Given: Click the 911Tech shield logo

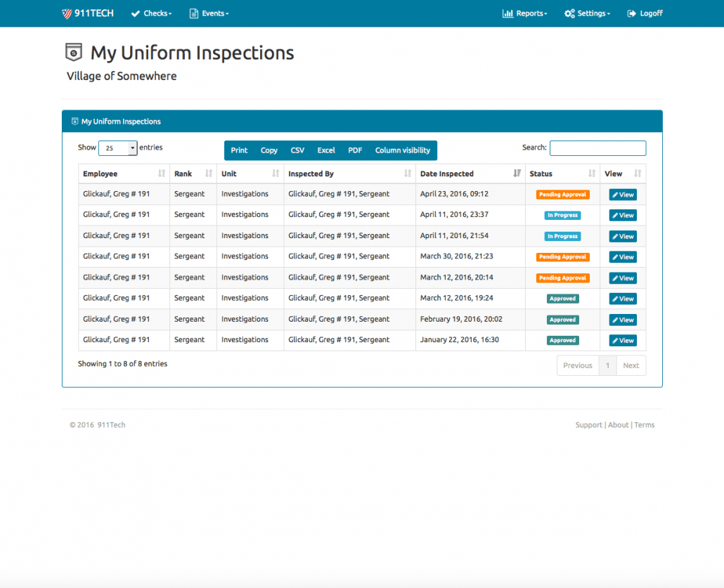Looking at the screenshot, I should click(x=67, y=13).
